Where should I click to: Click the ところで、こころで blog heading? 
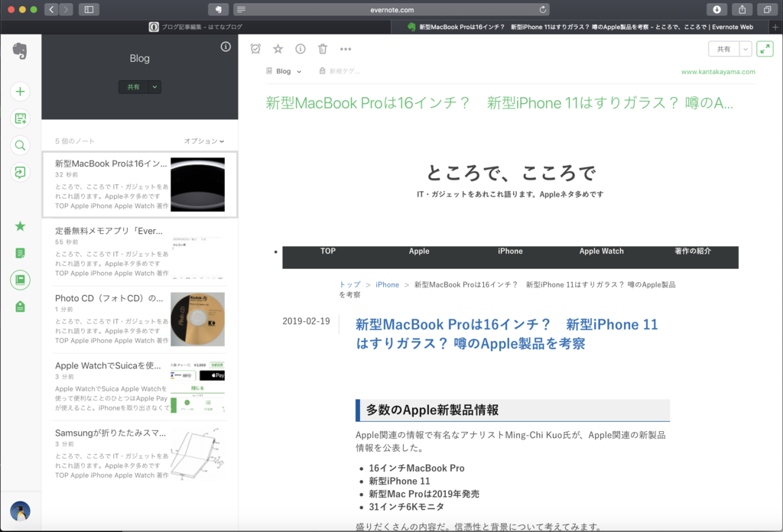pyautogui.click(x=510, y=174)
